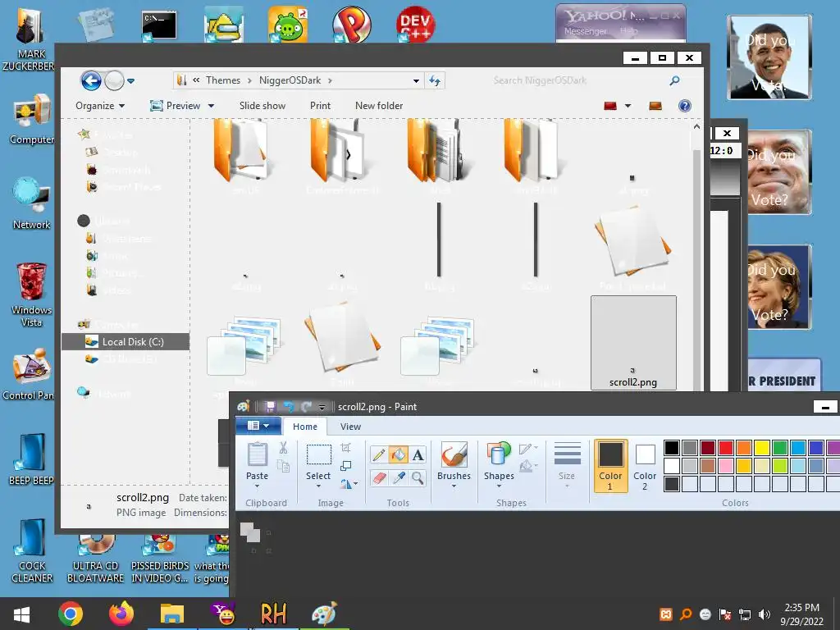Click the Redo arrow in Paint title bar
Viewport: 840px width, 630px height.
click(x=306, y=407)
